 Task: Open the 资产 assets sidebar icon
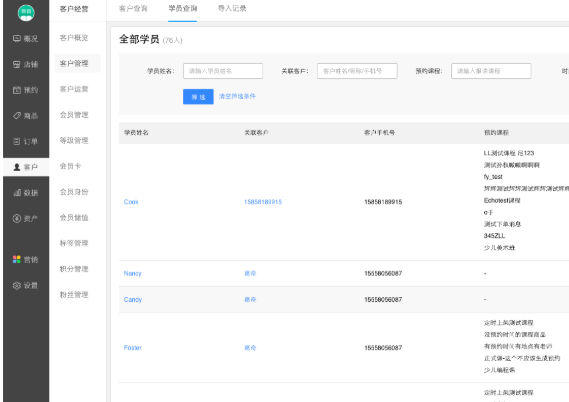[17, 218]
